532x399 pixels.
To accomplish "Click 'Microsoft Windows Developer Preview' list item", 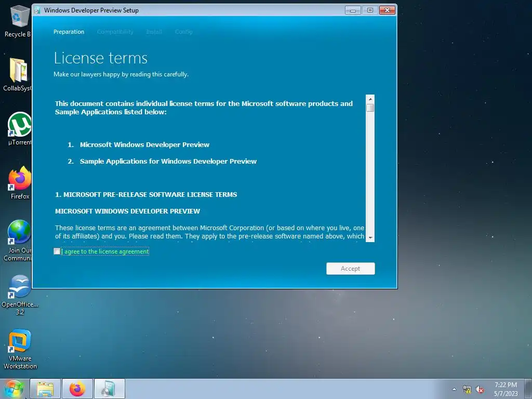I will pos(144,144).
